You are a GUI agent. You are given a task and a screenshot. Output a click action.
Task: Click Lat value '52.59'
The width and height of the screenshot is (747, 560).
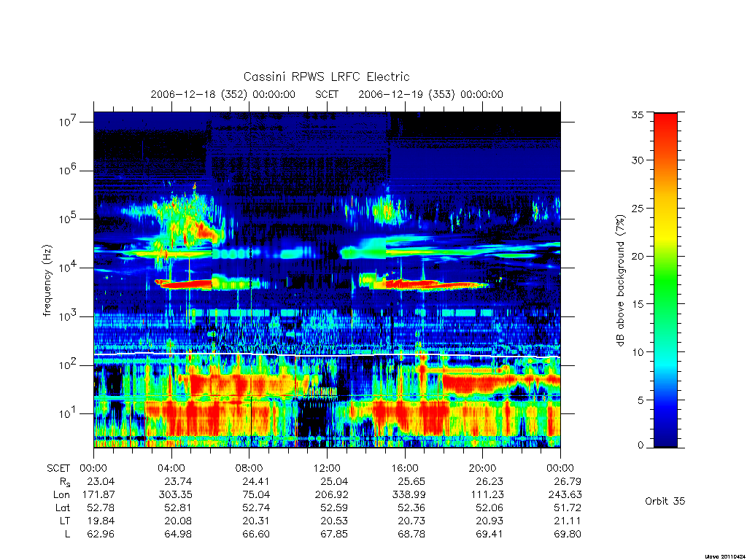tap(333, 507)
